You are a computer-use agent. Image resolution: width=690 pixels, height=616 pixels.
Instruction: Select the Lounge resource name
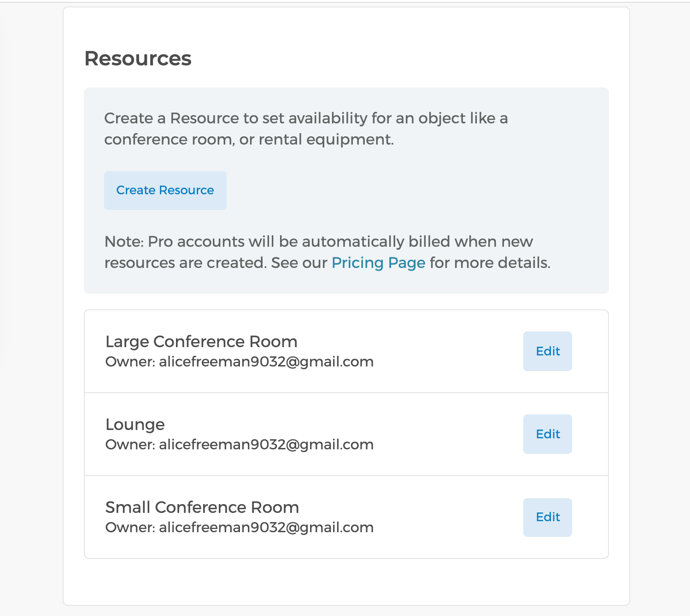(x=135, y=424)
